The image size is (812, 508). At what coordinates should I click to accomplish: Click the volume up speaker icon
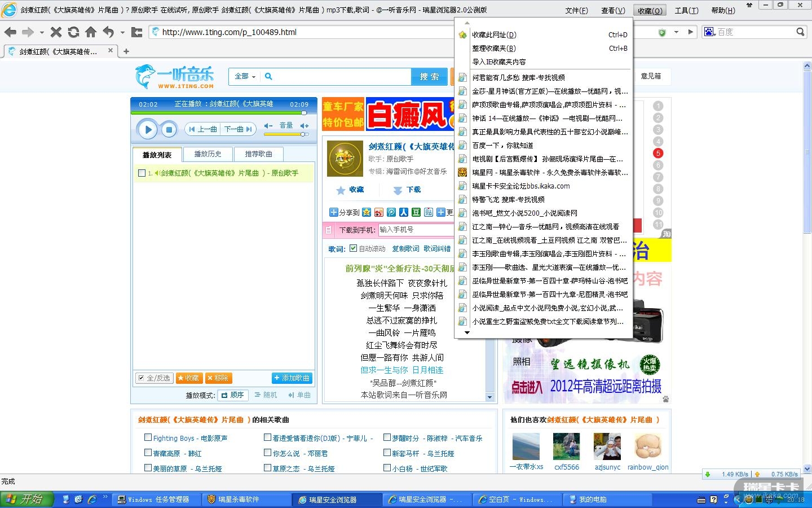(x=304, y=126)
